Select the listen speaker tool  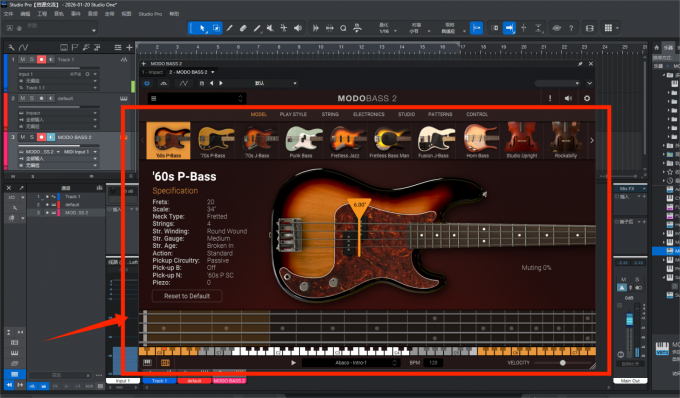click(x=298, y=28)
